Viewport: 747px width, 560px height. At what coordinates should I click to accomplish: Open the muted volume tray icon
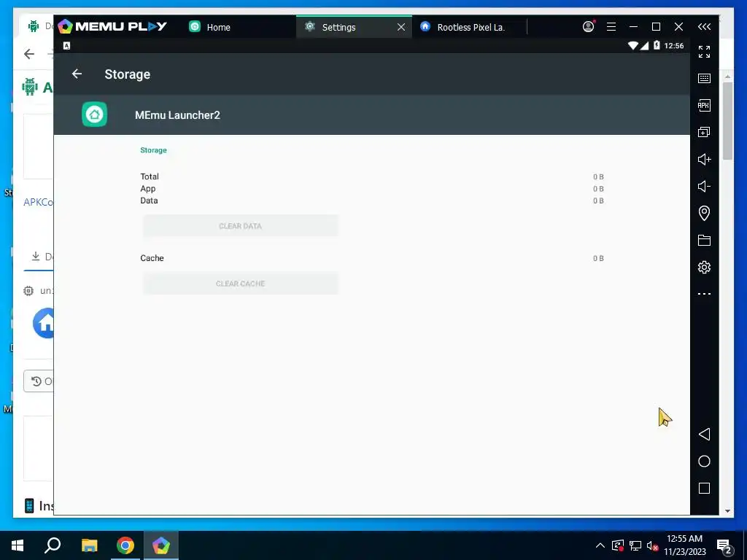pyautogui.click(x=652, y=545)
